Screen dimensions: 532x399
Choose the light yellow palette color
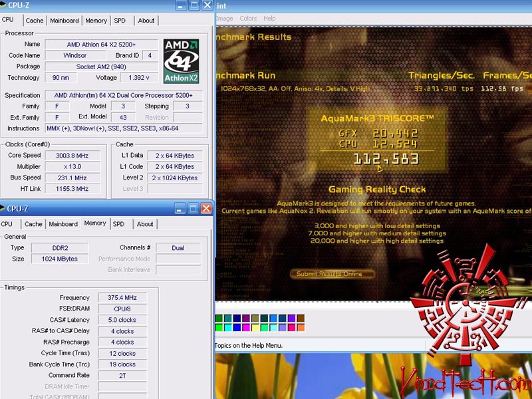coord(255,327)
